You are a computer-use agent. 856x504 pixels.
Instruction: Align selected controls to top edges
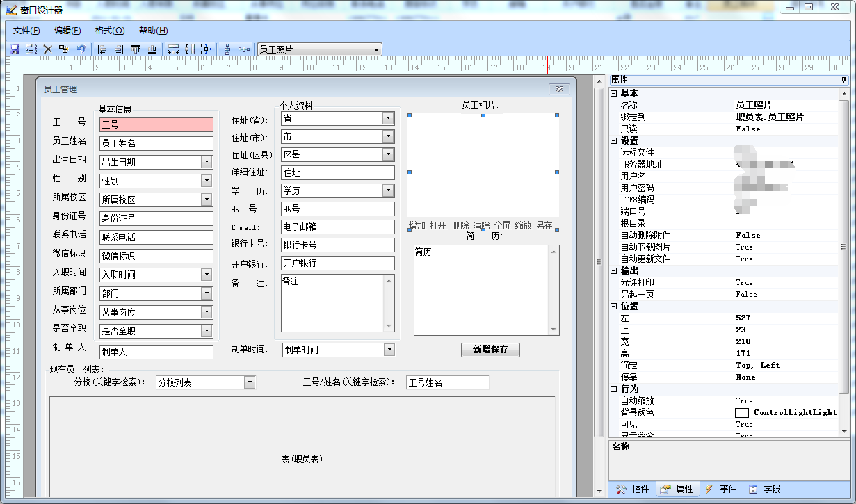click(x=136, y=49)
